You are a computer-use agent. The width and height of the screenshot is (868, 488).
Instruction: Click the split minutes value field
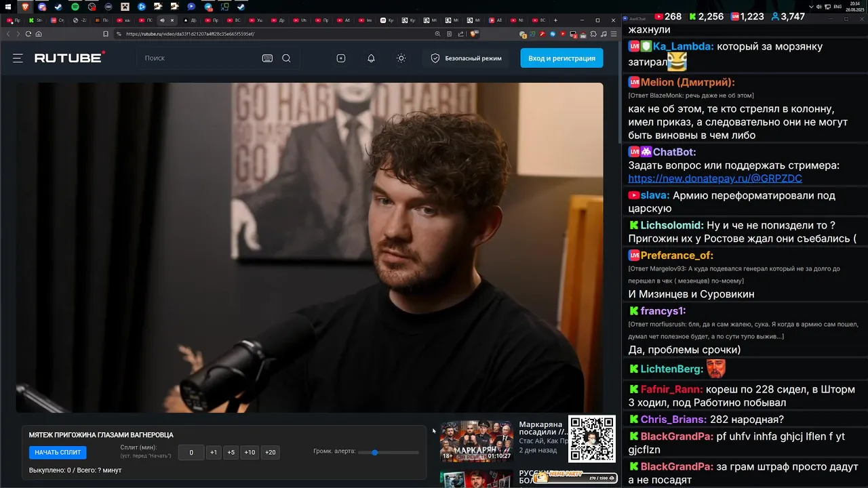pyautogui.click(x=191, y=452)
